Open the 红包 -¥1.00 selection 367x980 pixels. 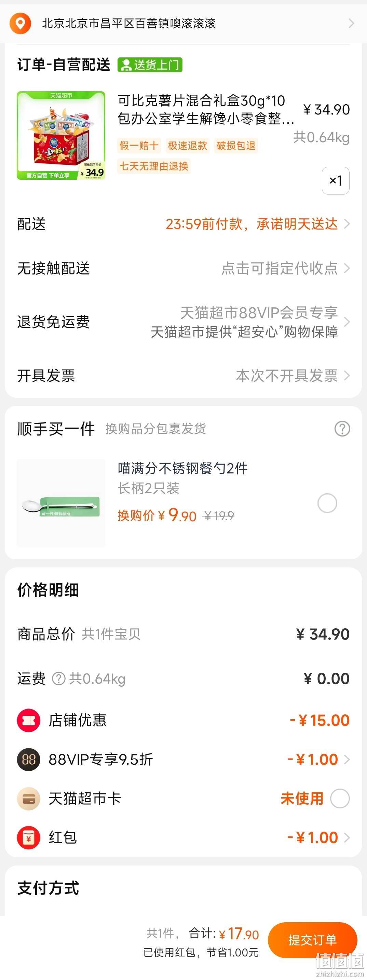click(x=318, y=837)
